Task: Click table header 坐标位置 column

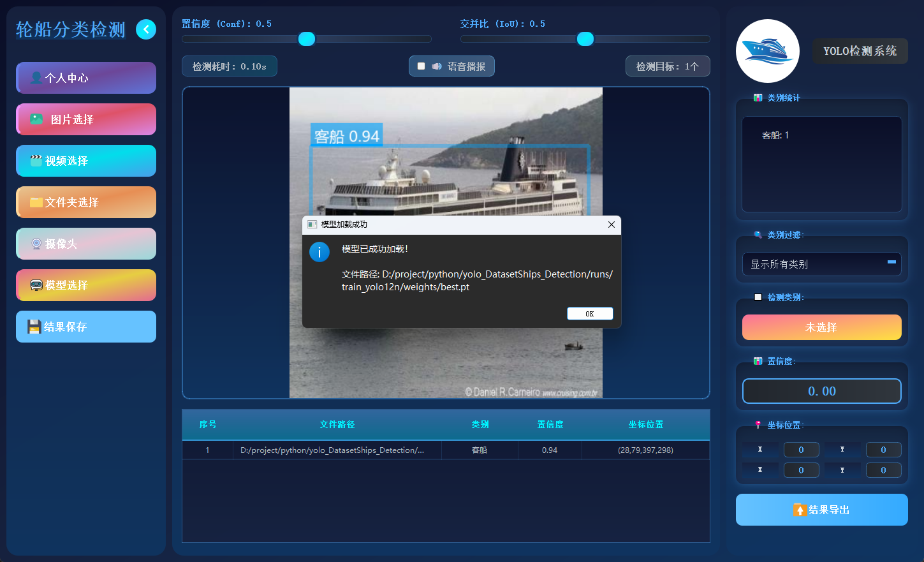Action: point(645,424)
